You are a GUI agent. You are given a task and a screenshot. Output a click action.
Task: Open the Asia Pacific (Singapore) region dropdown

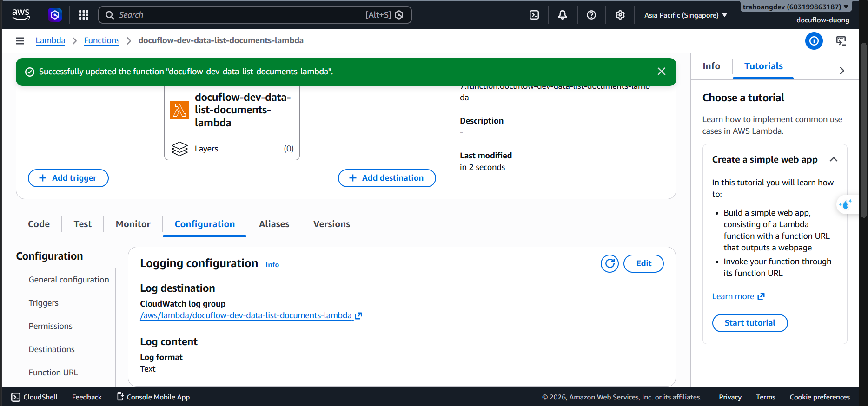point(686,15)
